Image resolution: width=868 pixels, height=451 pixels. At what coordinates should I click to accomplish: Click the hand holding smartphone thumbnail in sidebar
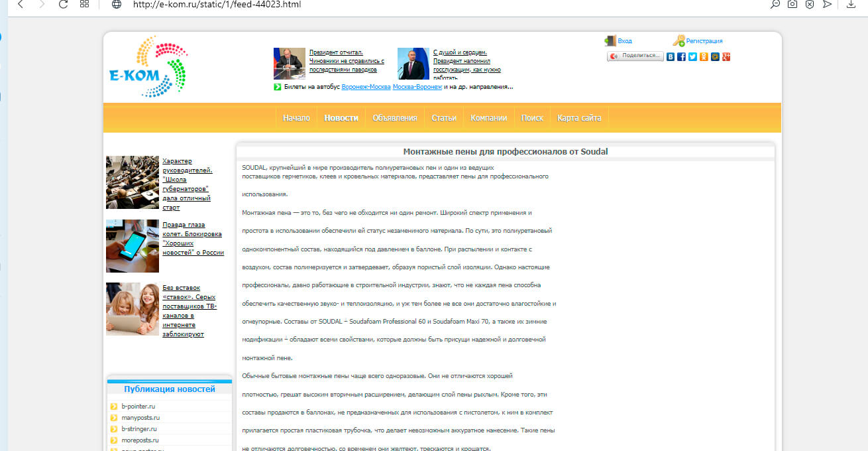coord(133,246)
